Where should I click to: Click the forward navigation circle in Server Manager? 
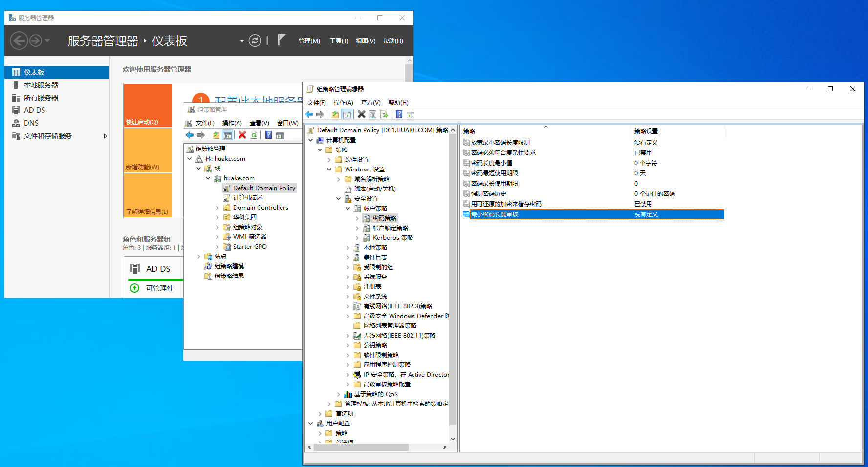point(36,41)
